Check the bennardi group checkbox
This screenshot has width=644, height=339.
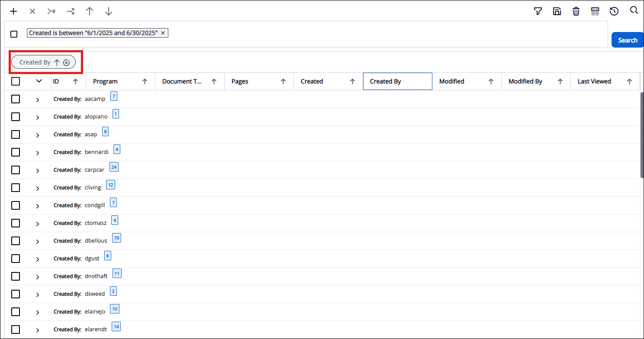click(16, 152)
